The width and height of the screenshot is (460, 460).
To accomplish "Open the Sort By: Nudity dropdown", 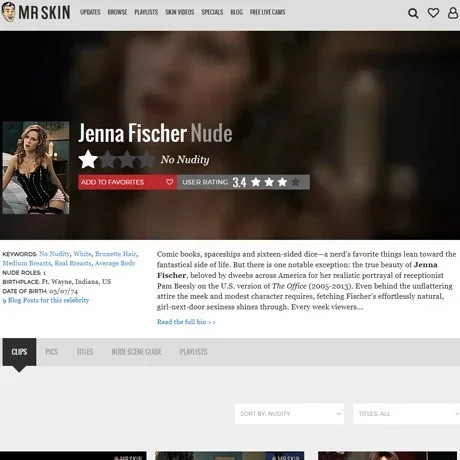I will (x=289, y=414).
